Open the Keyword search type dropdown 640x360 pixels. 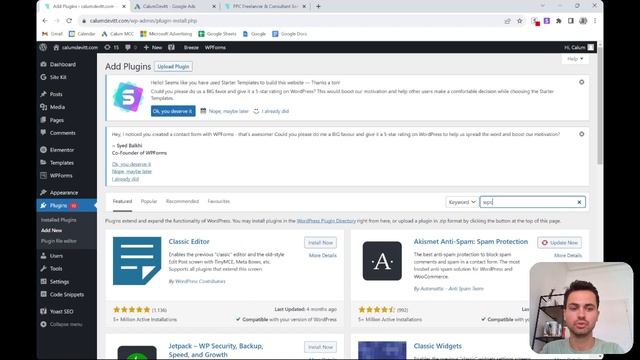[462, 202]
